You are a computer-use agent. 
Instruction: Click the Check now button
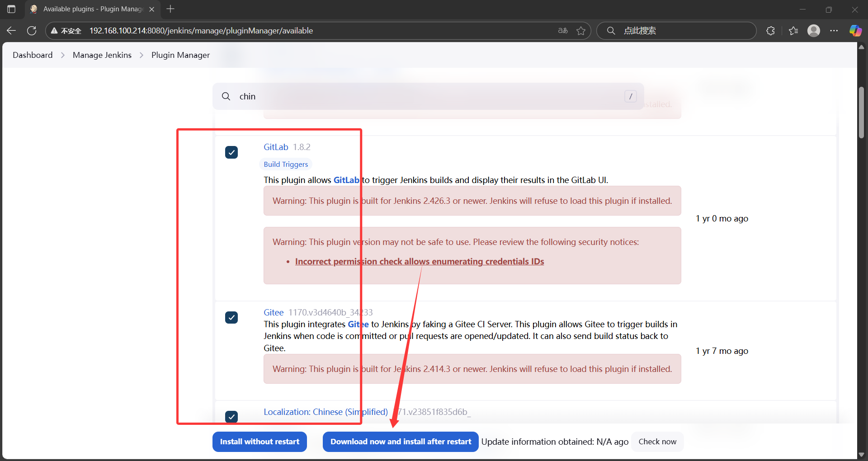(657, 442)
